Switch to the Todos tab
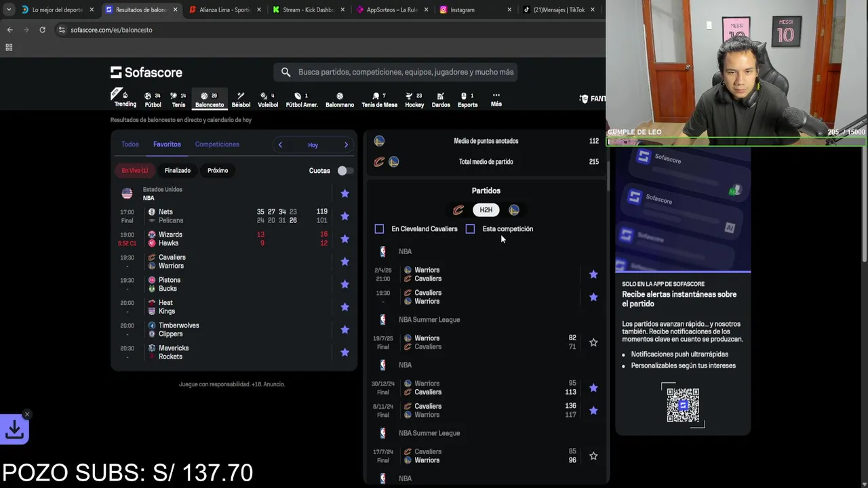868x488 pixels. tap(130, 144)
